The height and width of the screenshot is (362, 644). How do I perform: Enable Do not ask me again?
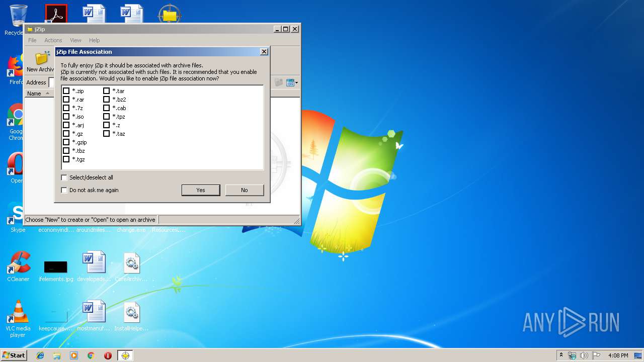click(x=64, y=190)
